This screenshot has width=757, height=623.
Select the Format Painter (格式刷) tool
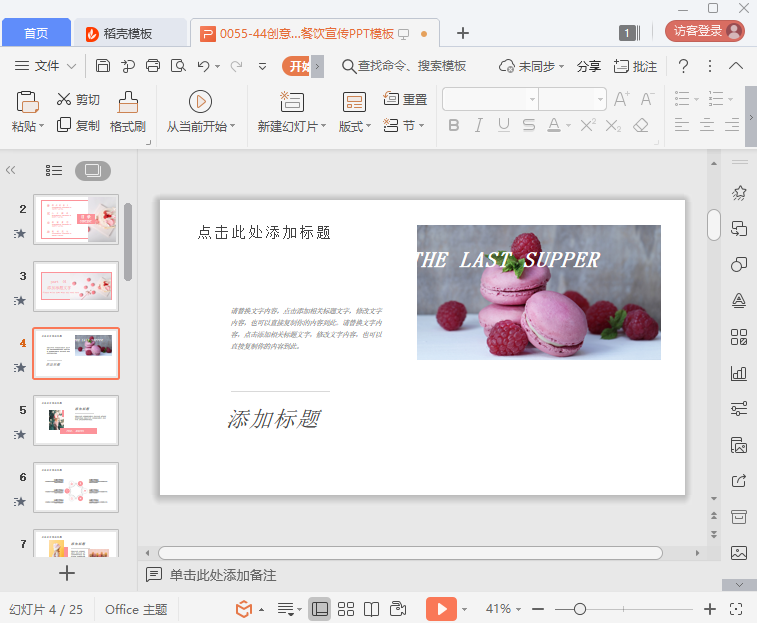point(128,112)
